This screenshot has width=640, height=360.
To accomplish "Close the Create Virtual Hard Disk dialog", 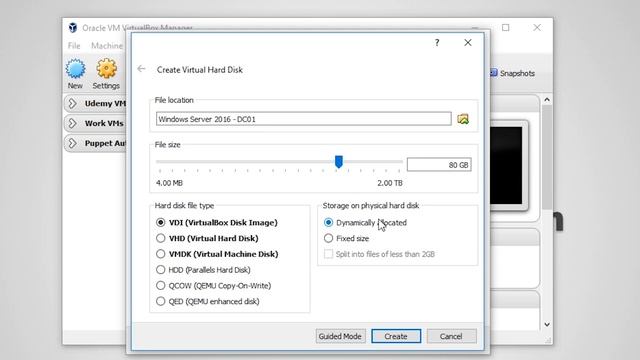I will coord(468,42).
